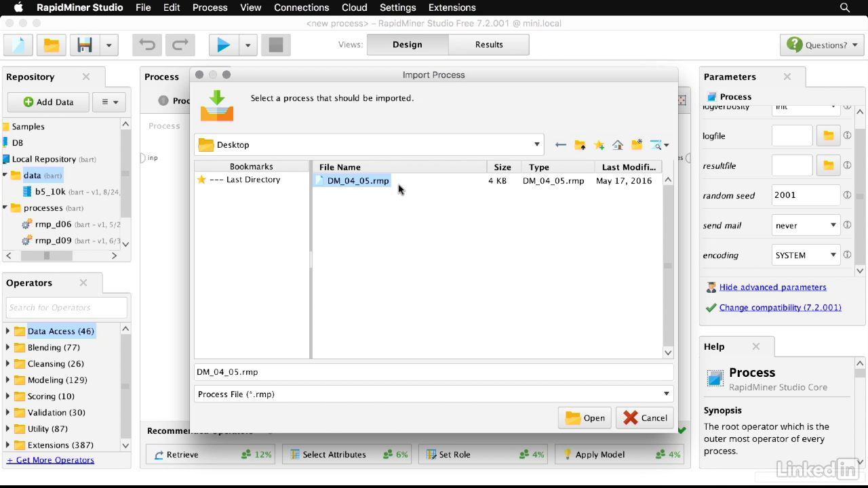Image resolution: width=868 pixels, height=488 pixels.
Task: Save the process with the floppy disk icon
Action: [85, 45]
